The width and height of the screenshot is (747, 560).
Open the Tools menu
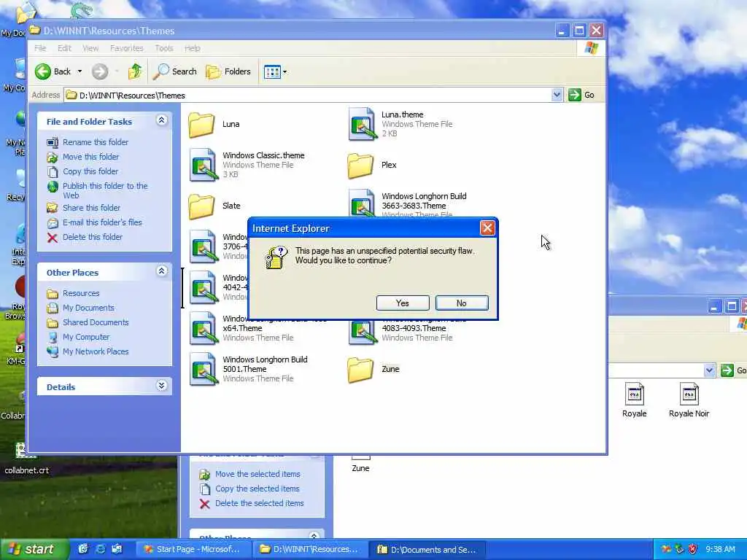click(x=164, y=48)
